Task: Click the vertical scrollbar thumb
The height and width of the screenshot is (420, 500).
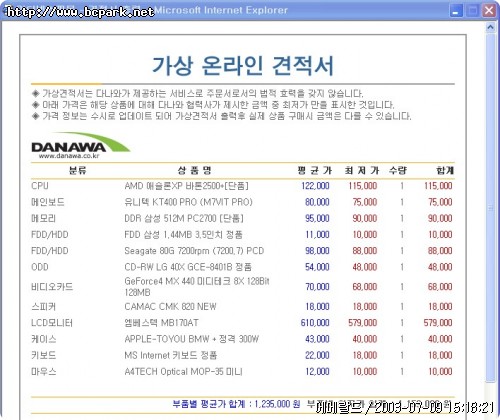Action: pyautogui.click(x=490, y=208)
